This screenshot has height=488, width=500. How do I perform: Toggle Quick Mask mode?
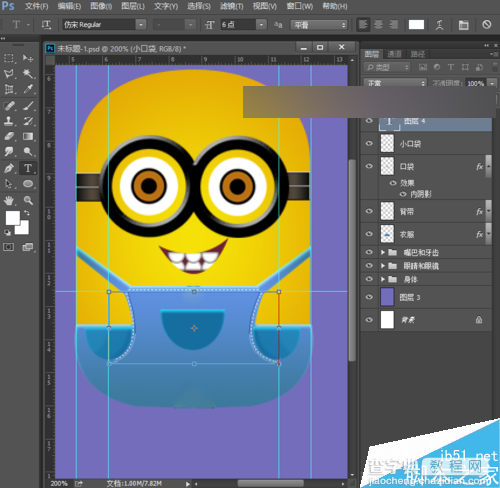[x=9, y=247]
